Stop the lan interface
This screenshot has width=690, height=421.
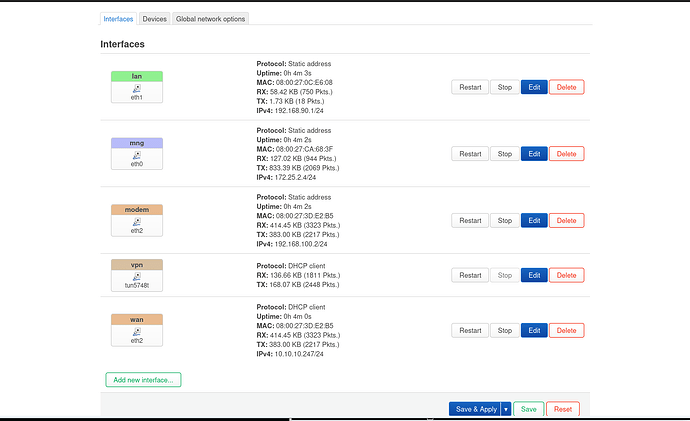pyautogui.click(x=505, y=87)
